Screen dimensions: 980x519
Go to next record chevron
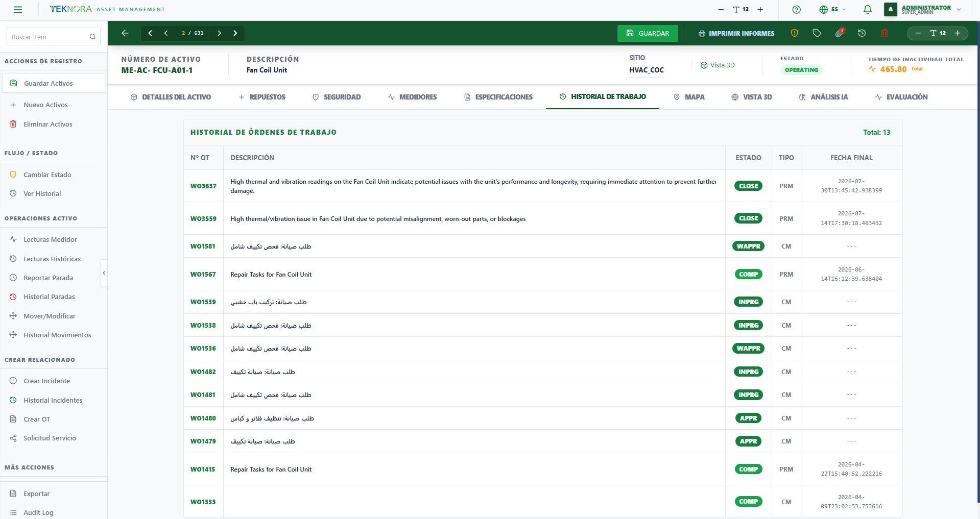coord(219,33)
